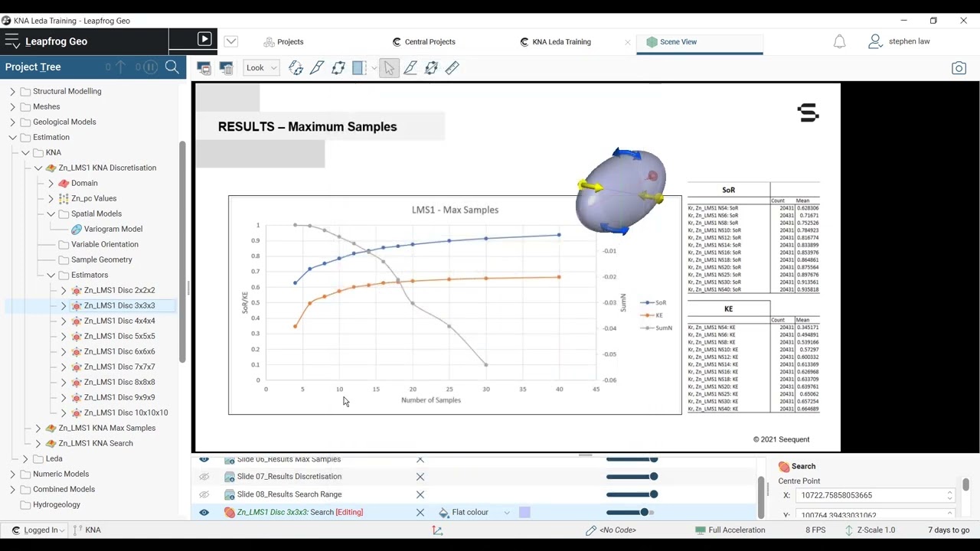
Task: Click the draw slicer line tool
Action: (x=317, y=68)
